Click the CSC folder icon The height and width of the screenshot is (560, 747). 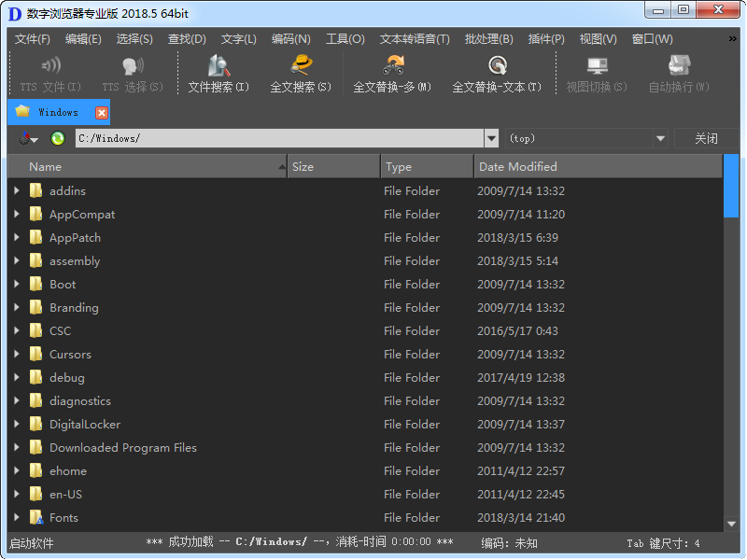point(35,330)
